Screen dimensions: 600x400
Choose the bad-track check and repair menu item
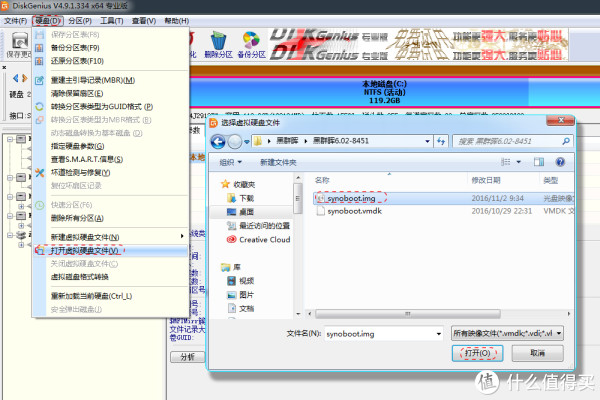tap(111, 173)
